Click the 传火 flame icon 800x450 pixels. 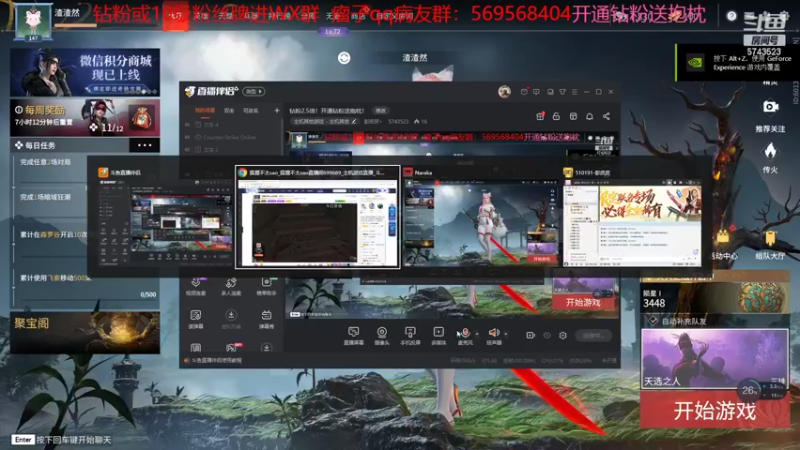click(770, 151)
